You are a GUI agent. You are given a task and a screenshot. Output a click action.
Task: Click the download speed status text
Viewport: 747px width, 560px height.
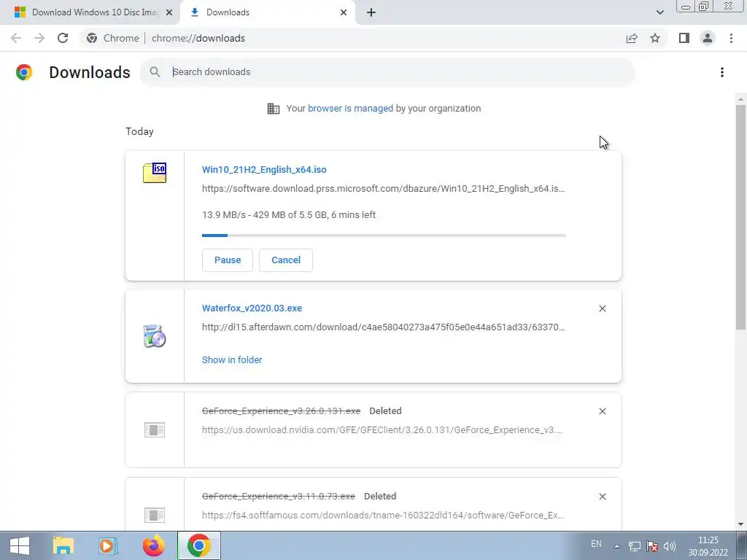tap(289, 215)
